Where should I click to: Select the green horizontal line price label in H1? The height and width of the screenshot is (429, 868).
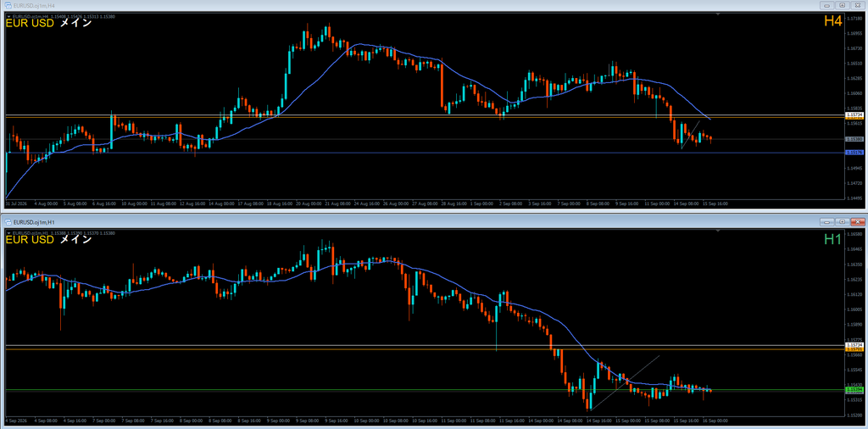[854, 390]
